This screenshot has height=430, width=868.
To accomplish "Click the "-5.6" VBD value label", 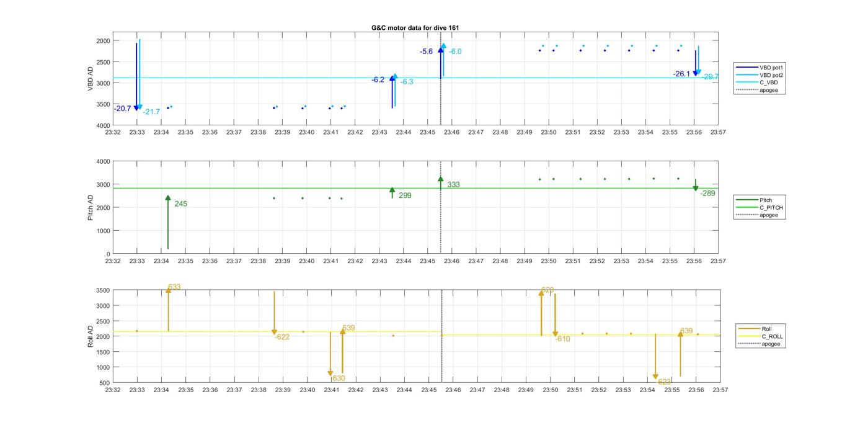I will coord(426,52).
